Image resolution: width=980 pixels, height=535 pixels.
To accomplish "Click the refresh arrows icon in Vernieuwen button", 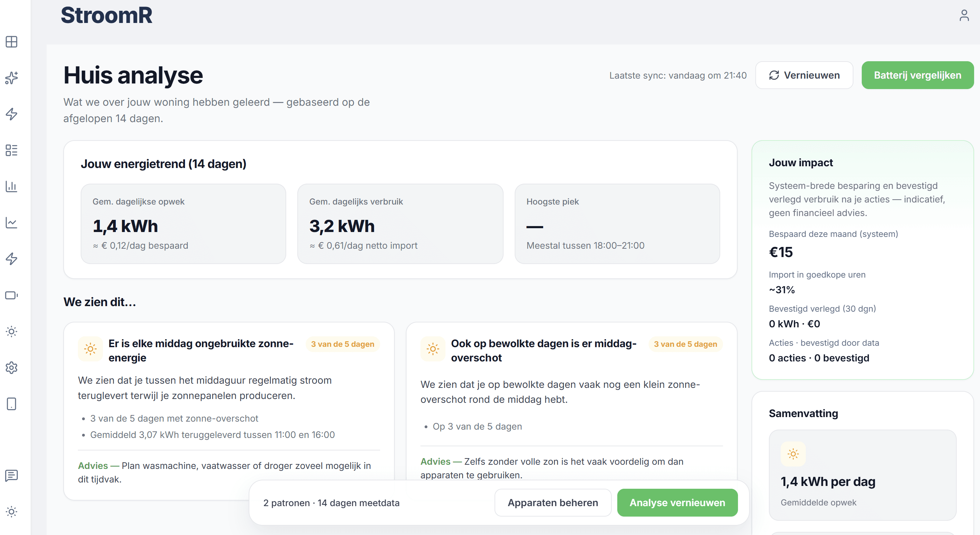I will (774, 75).
